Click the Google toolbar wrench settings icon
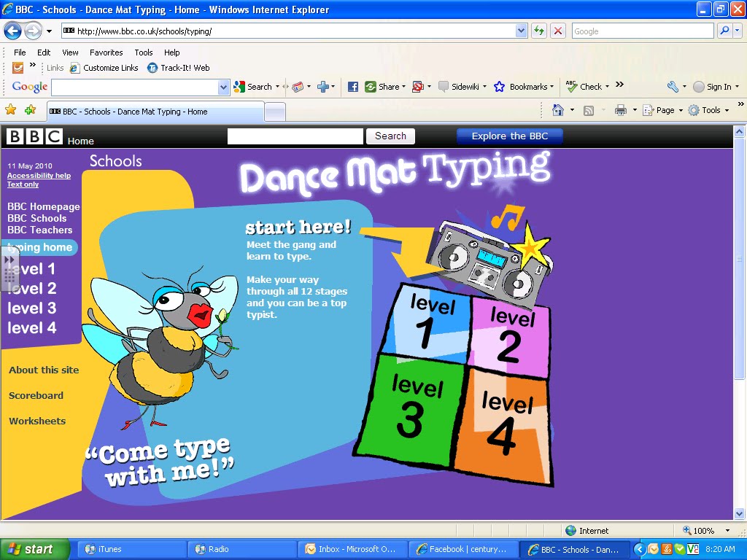Screen dimensions: 747x560 (673, 87)
